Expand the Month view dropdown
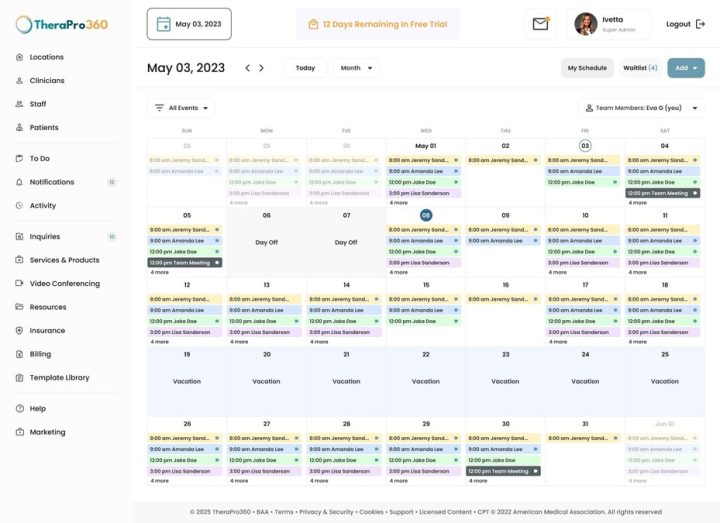The height and width of the screenshot is (523, 720). (356, 68)
